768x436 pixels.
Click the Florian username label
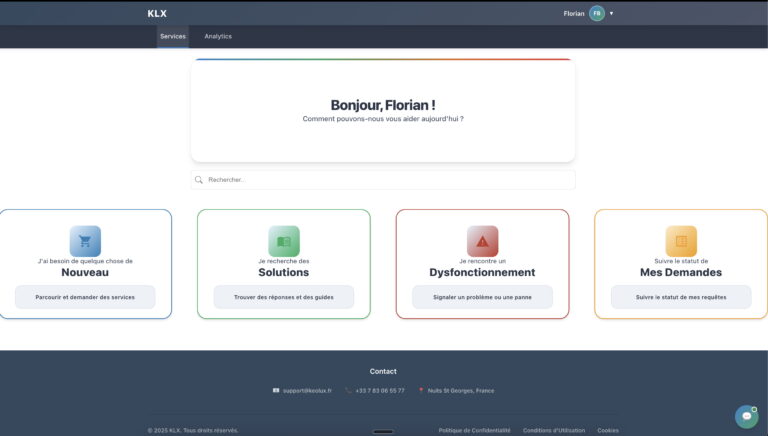click(x=574, y=14)
